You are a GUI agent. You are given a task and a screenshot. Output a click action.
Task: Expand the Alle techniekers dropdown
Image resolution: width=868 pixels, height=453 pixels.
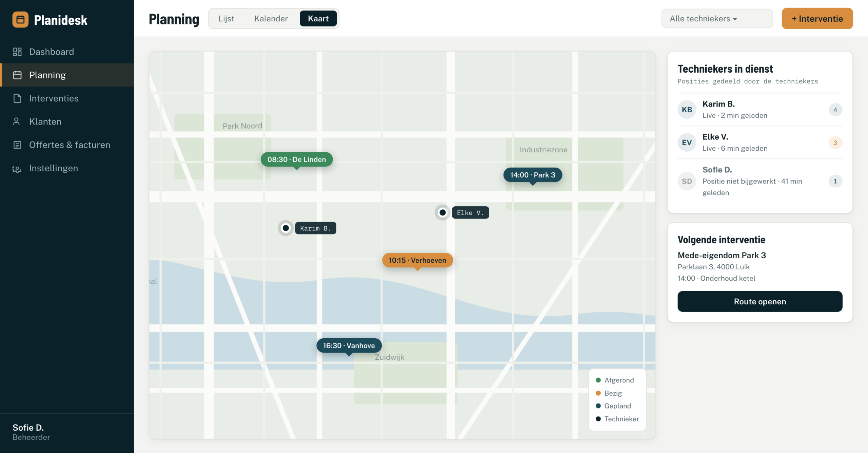(x=717, y=19)
